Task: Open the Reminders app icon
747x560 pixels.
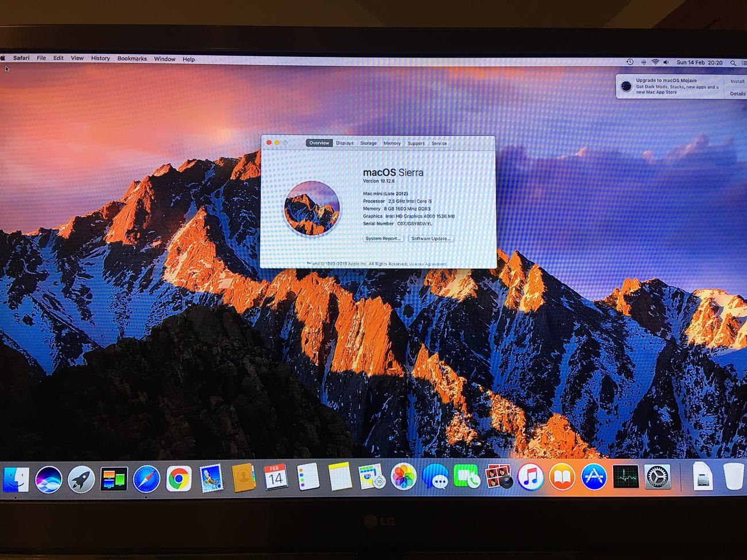Action: (x=308, y=477)
